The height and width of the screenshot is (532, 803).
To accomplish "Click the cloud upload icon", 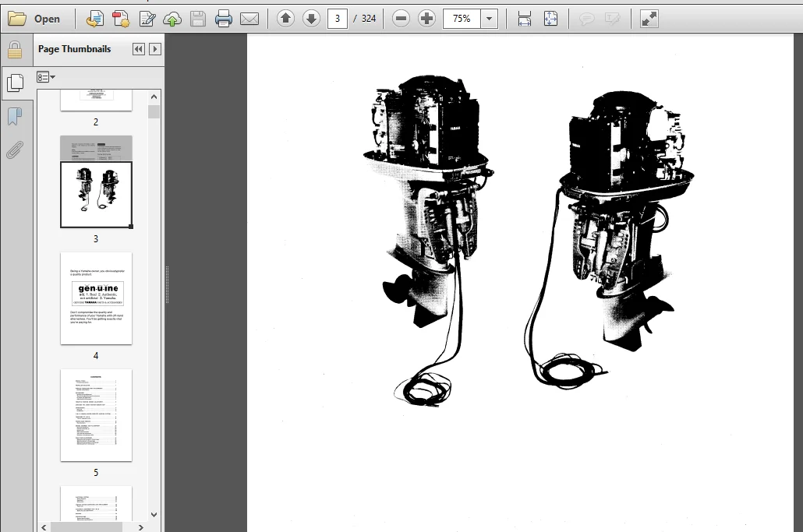I will click(172, 19).
